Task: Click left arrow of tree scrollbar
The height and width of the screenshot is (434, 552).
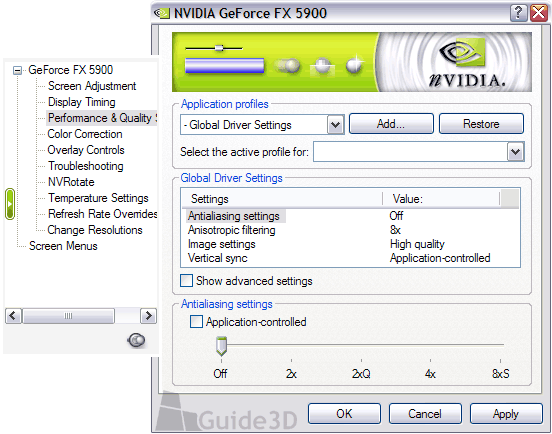Action: click(13, 316)
